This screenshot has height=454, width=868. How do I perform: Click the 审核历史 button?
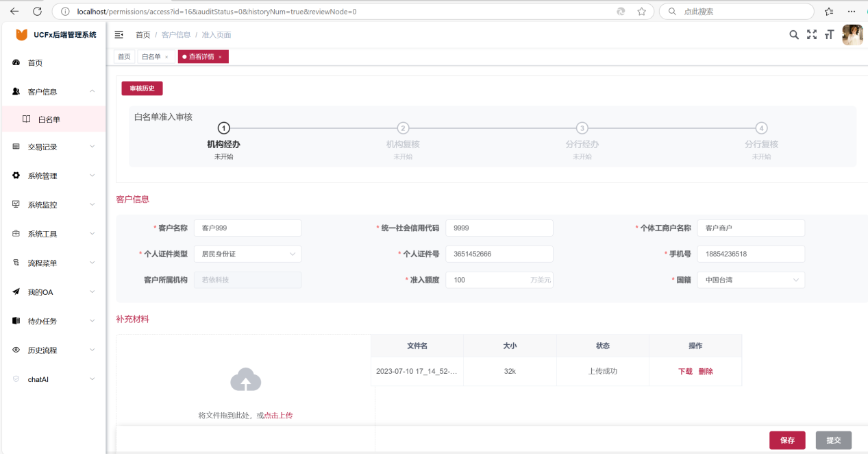pos(142,88)
